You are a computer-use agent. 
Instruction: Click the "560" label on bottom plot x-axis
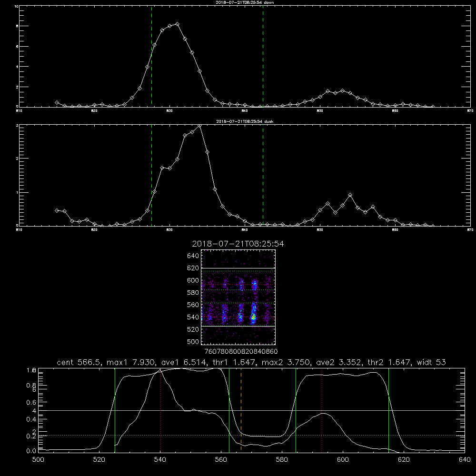point(221,460)
